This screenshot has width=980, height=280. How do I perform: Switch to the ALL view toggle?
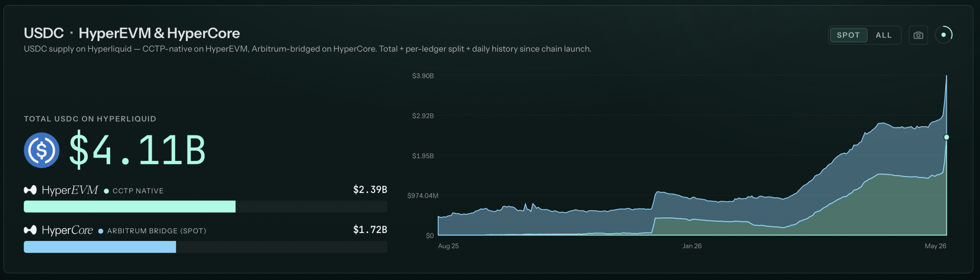[884, 35]
